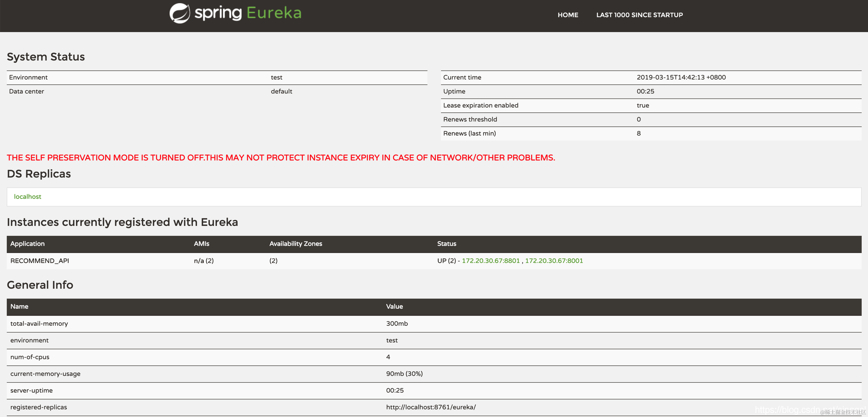The width and height of the screenshot is (868, 417).
Task: Open instance link 172.20.30.67:8801
Action: coord(491,261)
